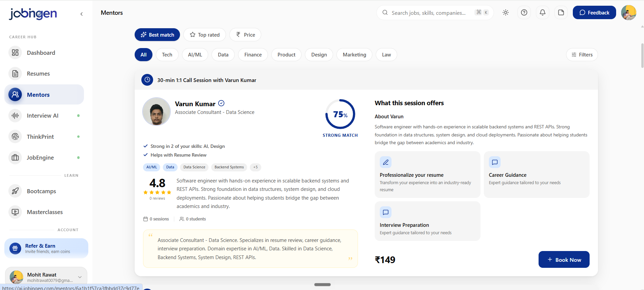Screen dimensions: 644x290
Task: Open the Interview AI sidebar item
Action: [44, 116]
